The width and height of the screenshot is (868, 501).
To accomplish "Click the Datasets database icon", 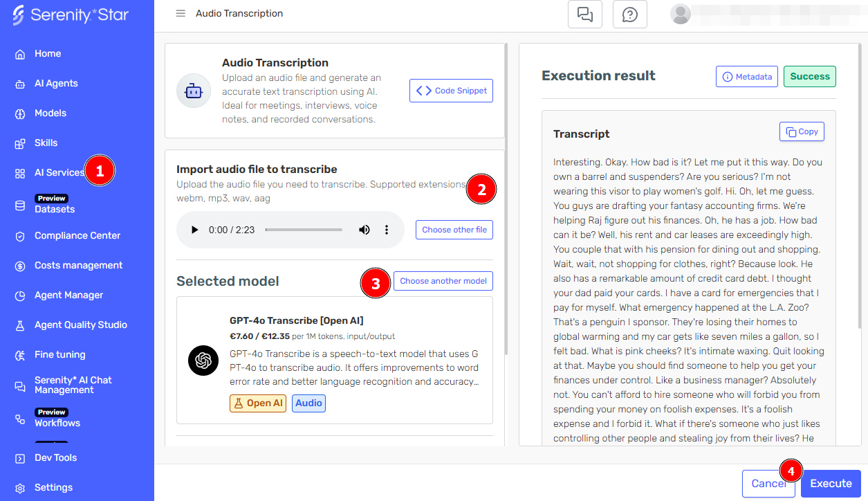I will 20,206.
